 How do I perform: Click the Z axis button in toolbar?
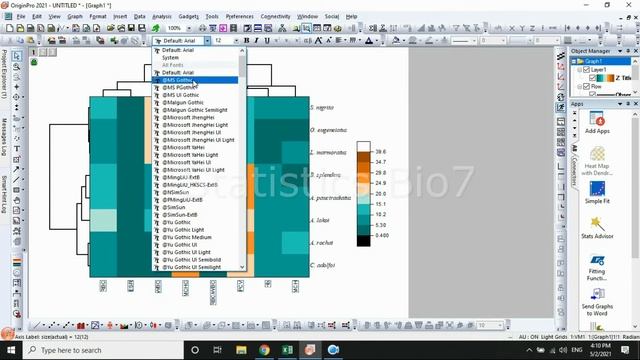pyautogui.click(x=532, y=28)
